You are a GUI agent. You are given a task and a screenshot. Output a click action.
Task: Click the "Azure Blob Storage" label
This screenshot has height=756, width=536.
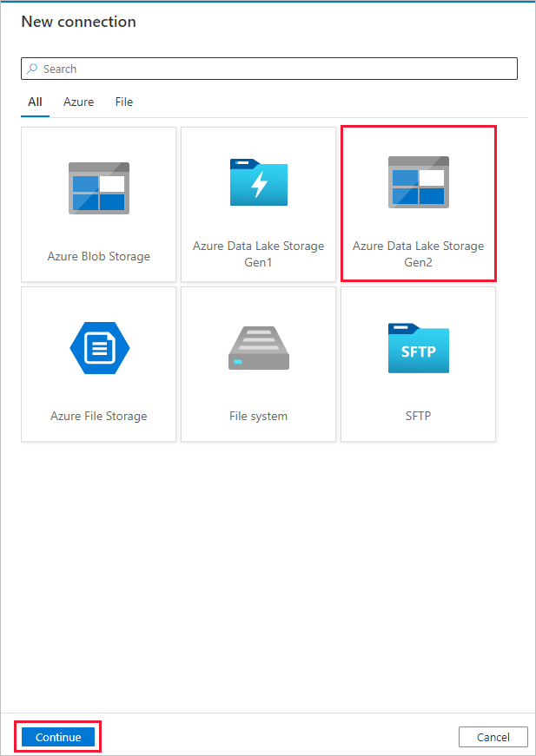[99, 257]
